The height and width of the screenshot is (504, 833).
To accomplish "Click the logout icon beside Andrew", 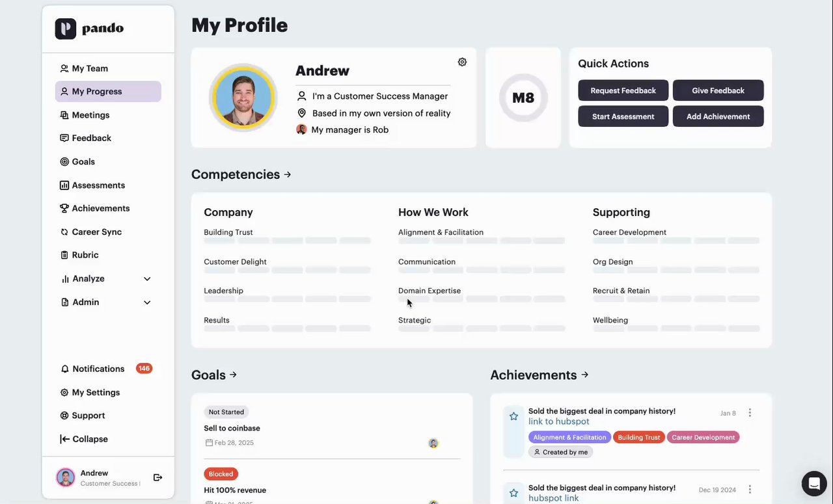I will (157, 477).
